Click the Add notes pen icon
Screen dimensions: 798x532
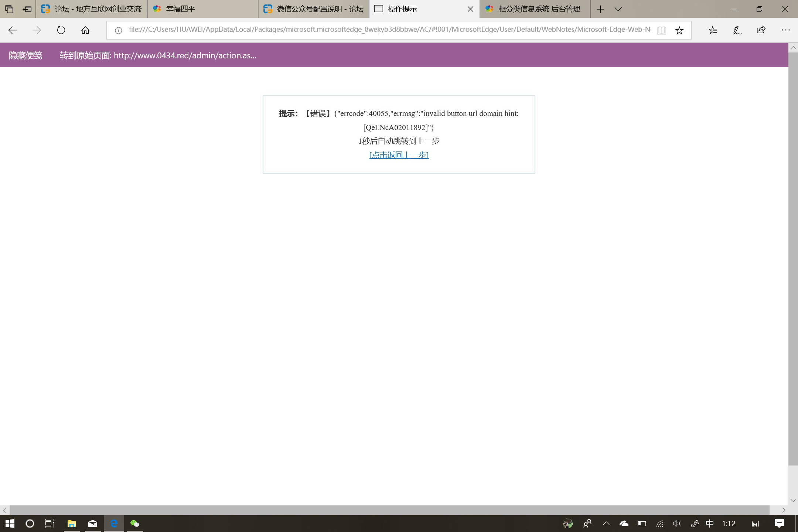[737, 30]
